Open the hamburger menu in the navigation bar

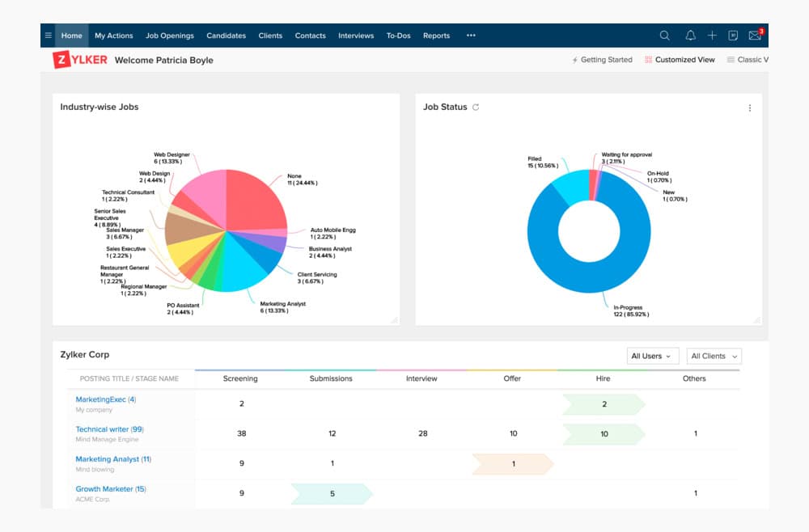(x=48, y=36)
